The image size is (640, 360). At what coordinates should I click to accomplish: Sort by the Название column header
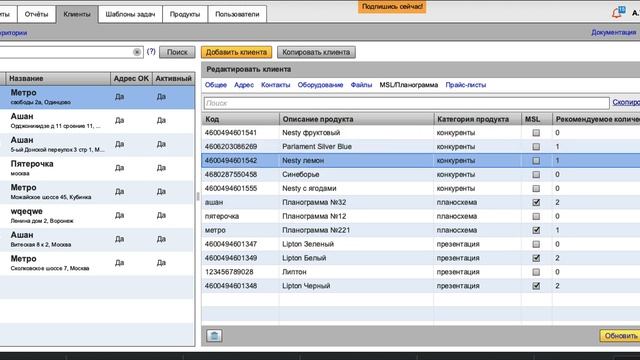58,78
